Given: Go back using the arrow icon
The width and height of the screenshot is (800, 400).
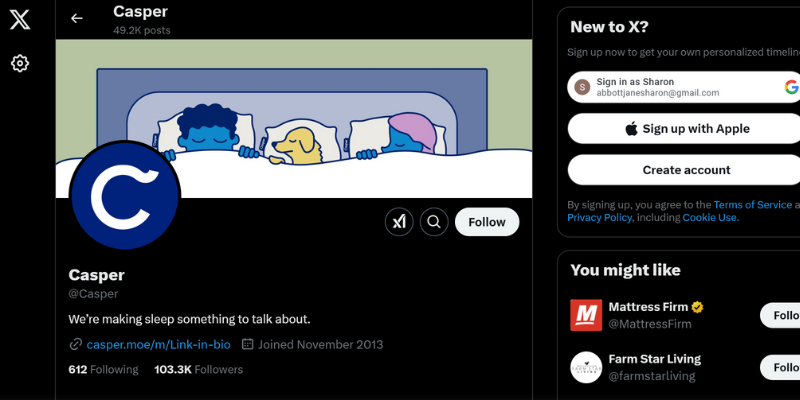Looking at the screenshot, I should point(77,18).
